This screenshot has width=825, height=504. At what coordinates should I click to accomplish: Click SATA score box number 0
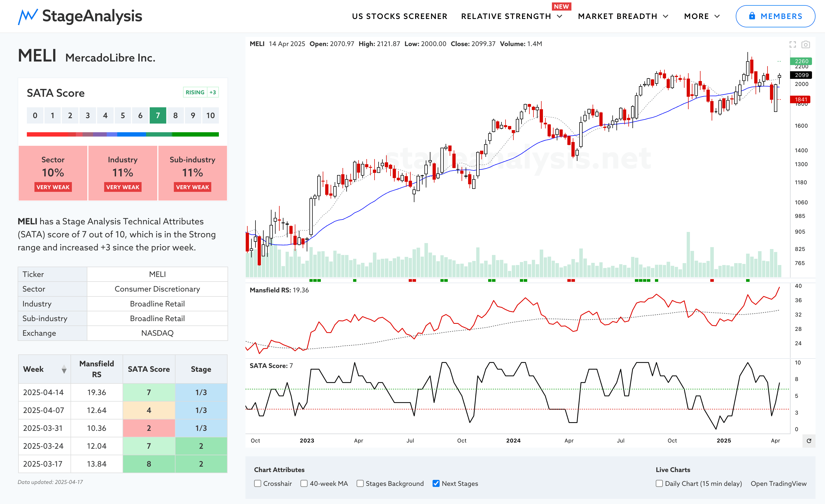click(35, 115)
